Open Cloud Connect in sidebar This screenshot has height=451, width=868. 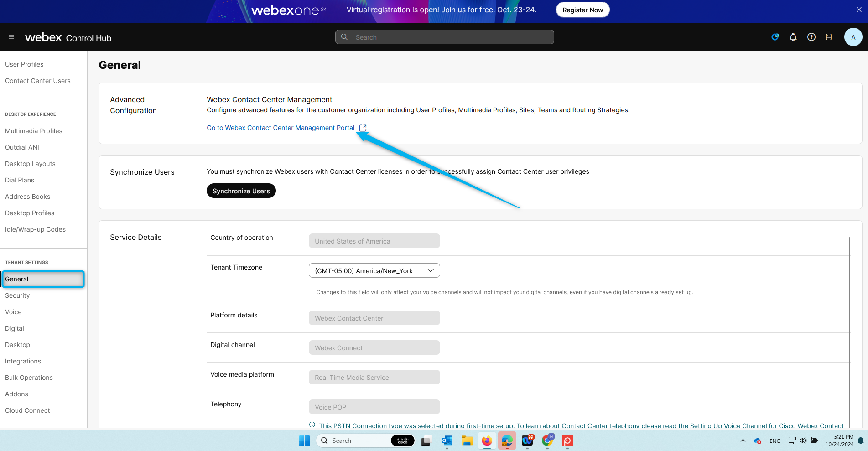click(x=27, y=410)
